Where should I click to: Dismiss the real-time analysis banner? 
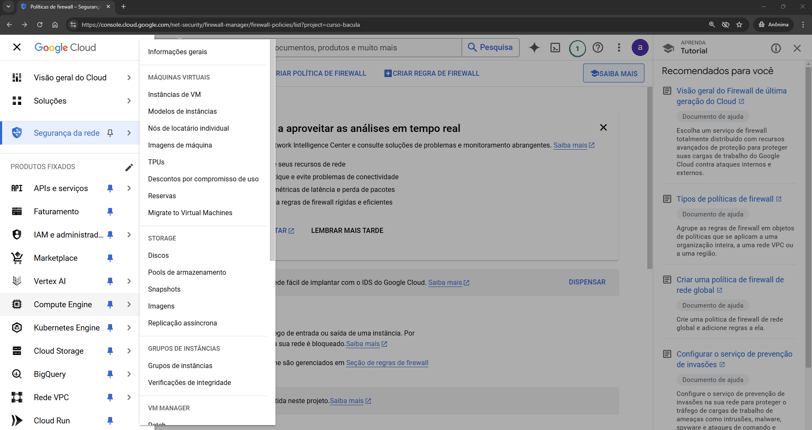[x=603, y=127]
